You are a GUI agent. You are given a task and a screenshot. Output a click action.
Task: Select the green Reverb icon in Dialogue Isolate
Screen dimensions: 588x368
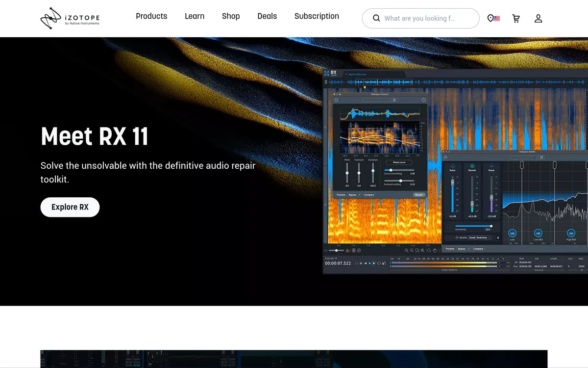472,166
